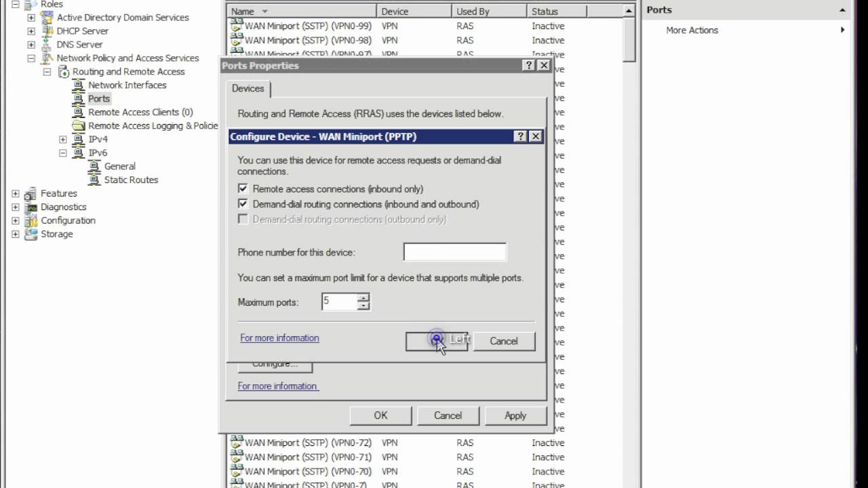Screen dimensions: 868x488
Task: Click the Static Routes node icon
Action: (95, 180)
